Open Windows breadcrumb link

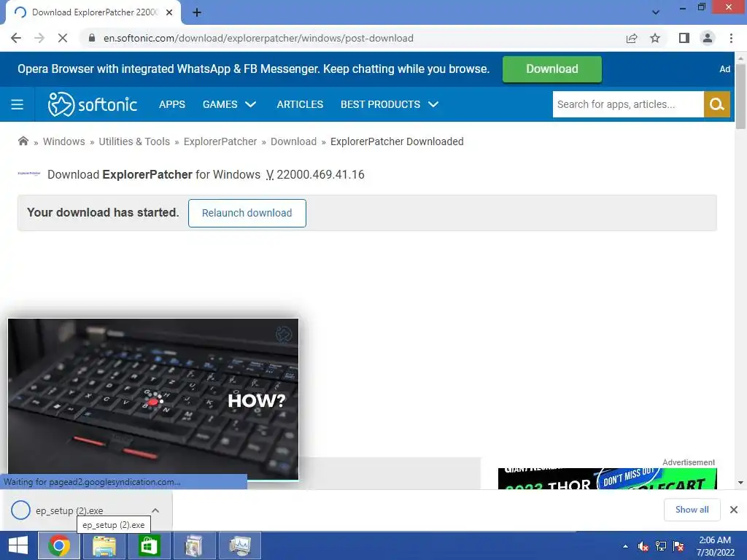tap(64, 141)
